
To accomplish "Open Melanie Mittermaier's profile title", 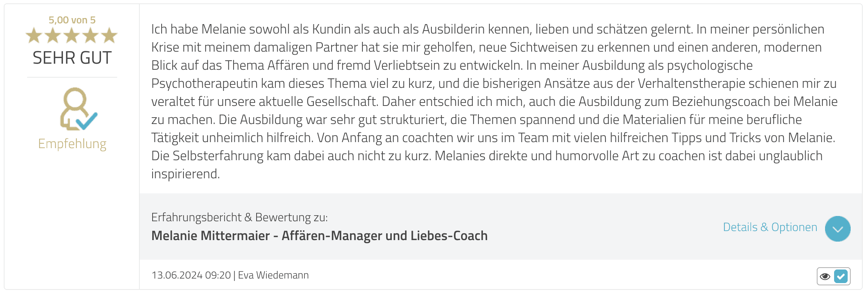I will pos(319,236).
